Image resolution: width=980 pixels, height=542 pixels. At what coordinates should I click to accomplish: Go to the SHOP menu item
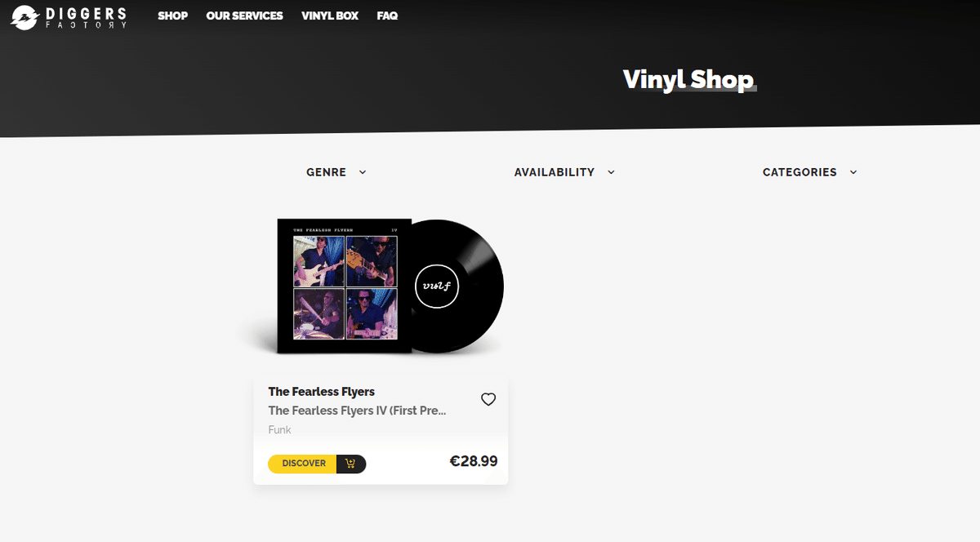[x=172, y=16]
